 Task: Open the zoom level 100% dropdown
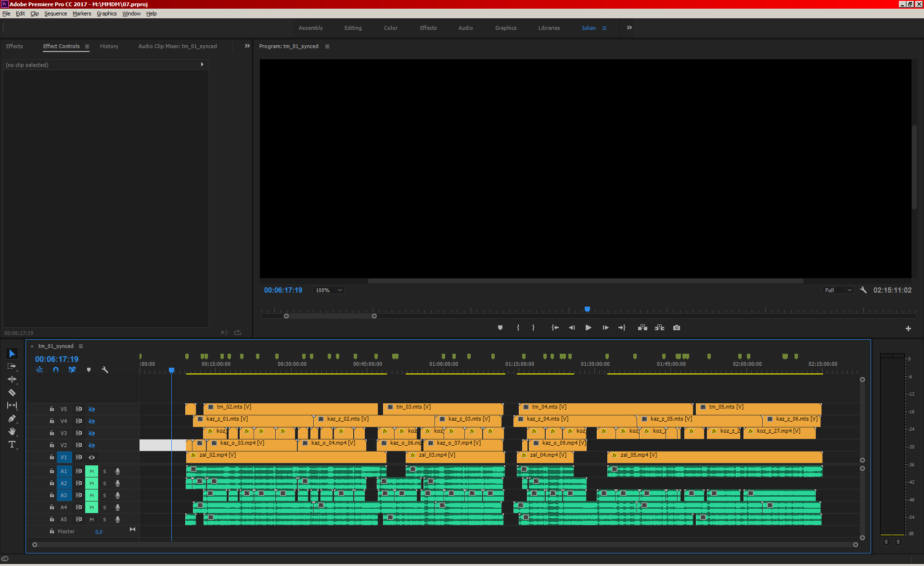329,290
